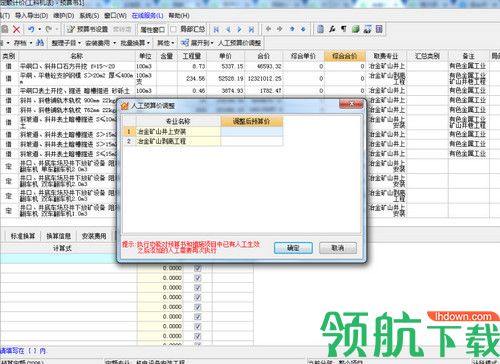The width and height of the screenshot is (500, 364).
Task: Open the 属性窗口 properties window
Action: [152, 30]
